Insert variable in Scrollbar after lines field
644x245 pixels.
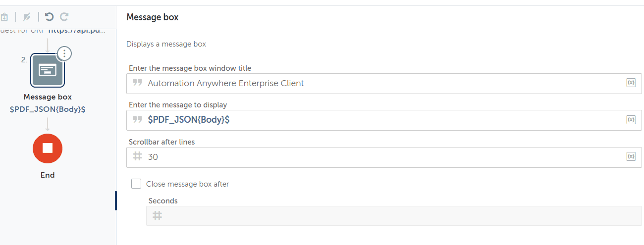(x=631, y=156)
